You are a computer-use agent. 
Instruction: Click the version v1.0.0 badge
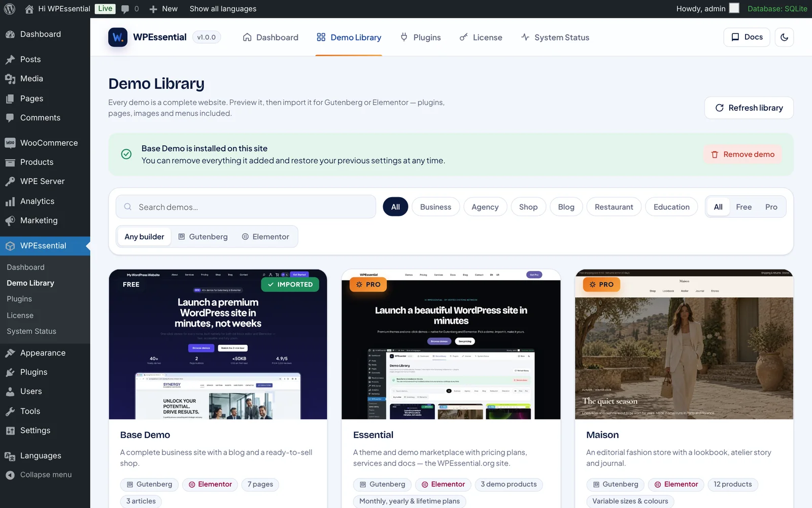(207, 37)
